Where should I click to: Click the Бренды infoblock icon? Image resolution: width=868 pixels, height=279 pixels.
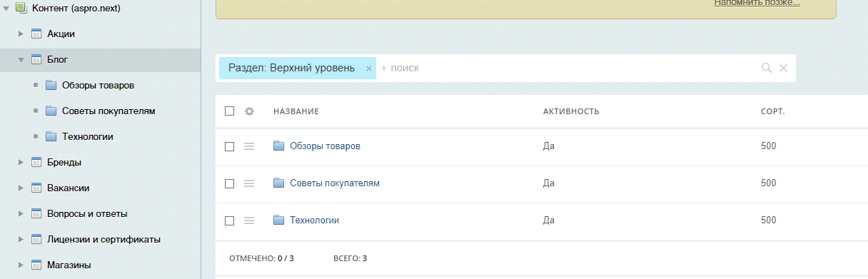click(36, 162)
